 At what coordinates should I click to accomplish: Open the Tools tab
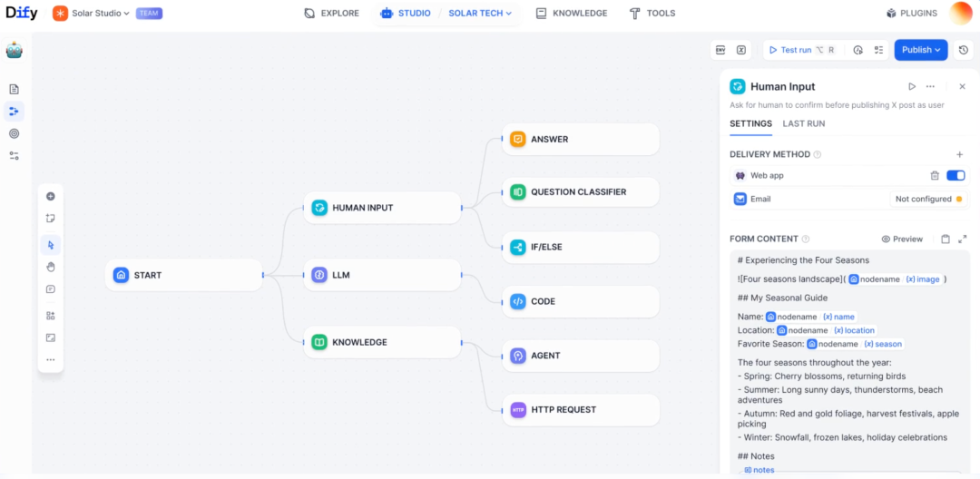(652, 13)
